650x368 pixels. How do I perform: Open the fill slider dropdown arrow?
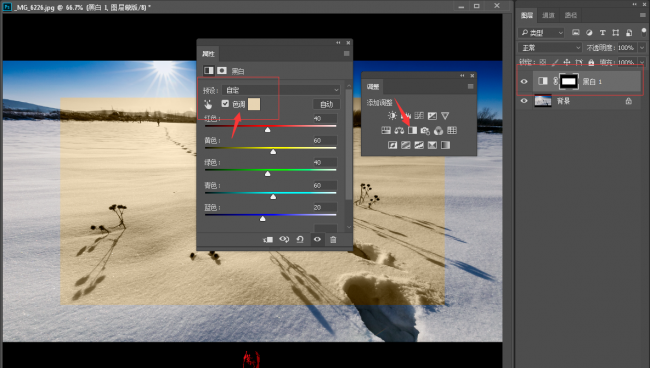pyautogui.click(x=642, y=63)
